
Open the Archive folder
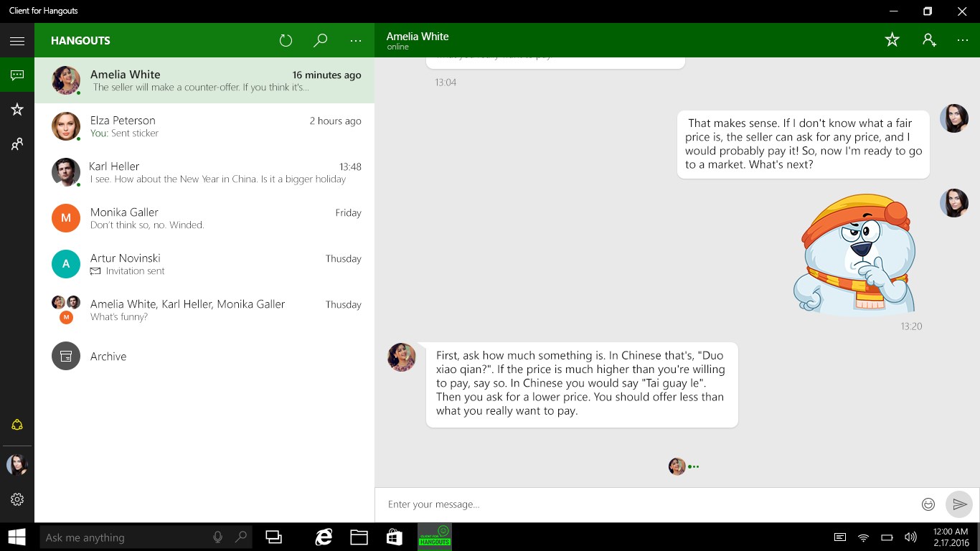coord(204,356)
